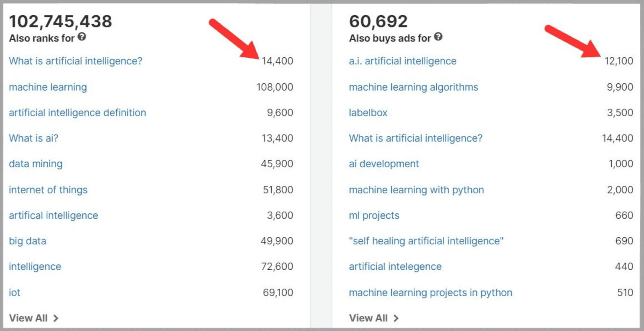Select the data mining keyword
Image resolution: width=644 pixels, height=331 pixels.
point(35,163)
